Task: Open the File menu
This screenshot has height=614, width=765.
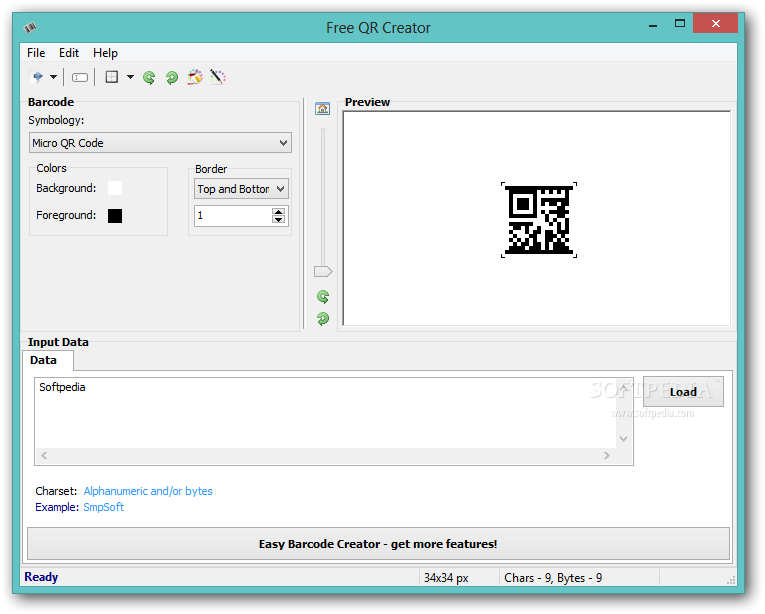Action: click(36, 53)
